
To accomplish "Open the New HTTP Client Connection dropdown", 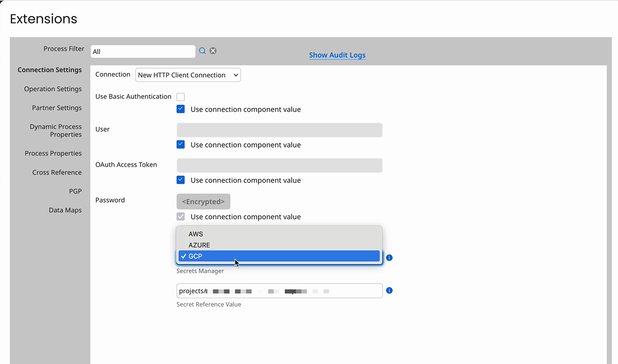I will click(188, 75).
